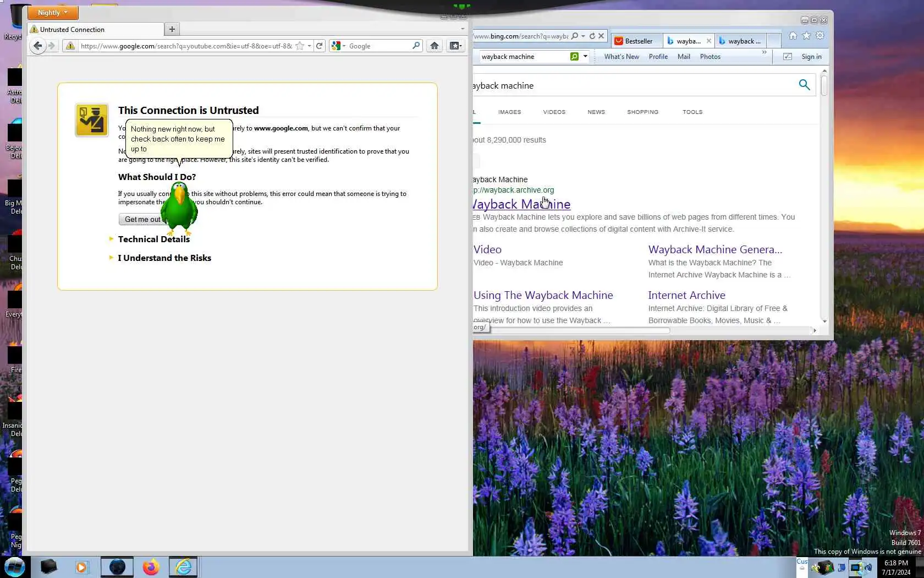Open Internet Explorer home page
This screenshot has width=924, height=578.
pos(793,36)
